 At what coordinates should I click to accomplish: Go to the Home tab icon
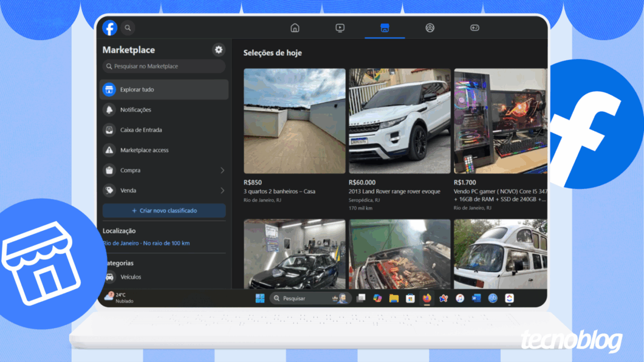pyautogui.click(x=295, y=28)
